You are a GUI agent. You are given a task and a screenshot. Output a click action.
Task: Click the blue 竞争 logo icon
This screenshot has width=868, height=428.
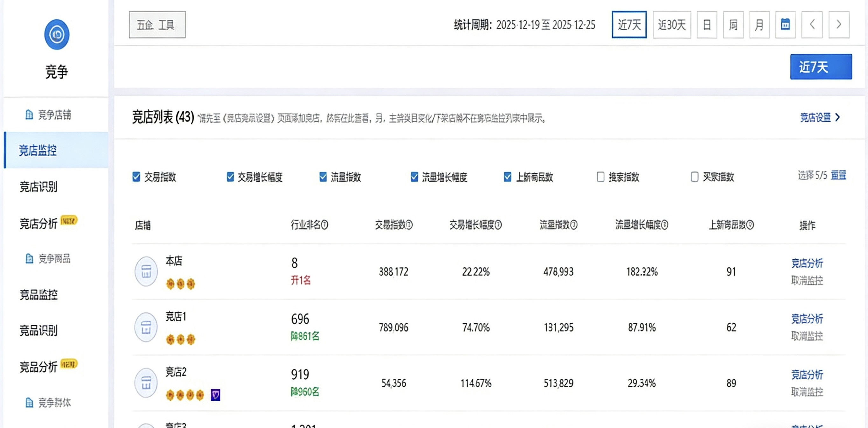click(x=57, y=34)
